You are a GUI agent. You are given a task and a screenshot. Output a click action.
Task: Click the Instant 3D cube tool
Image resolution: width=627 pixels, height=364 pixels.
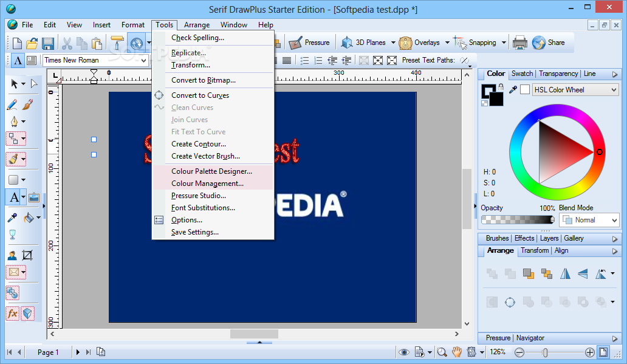point(27,313)
